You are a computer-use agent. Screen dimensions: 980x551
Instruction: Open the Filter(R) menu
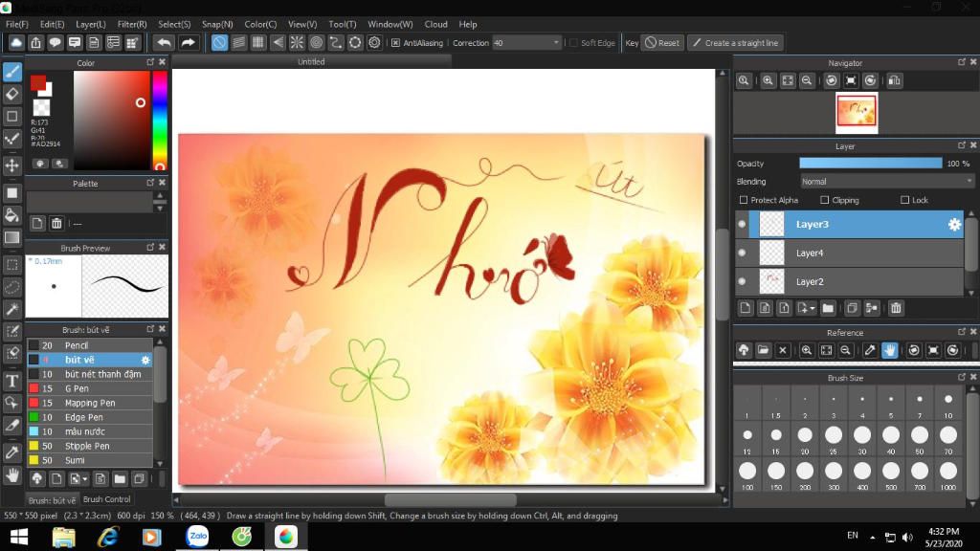[132, 24]
